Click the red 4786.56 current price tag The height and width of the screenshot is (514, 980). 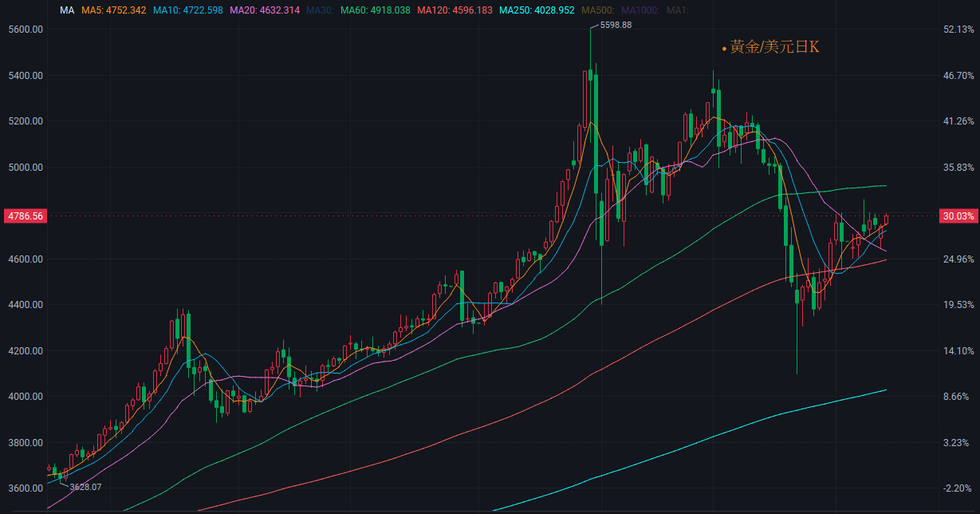[x=25, y=216]
